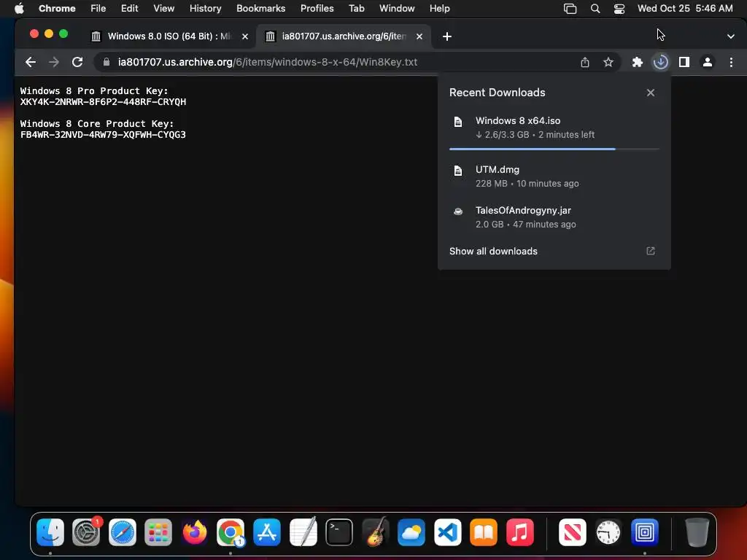Open Launchpad from the Dock
Image resolution: width=747 pixels, height=560 pixels.
tap(158, 532)
